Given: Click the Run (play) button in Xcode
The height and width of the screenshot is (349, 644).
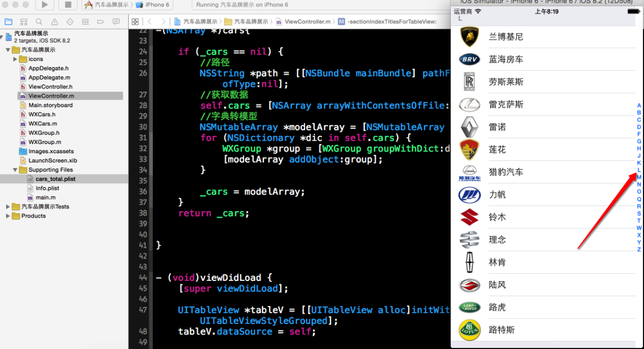Looking at the screenshot, I should [x=45, y=4].
